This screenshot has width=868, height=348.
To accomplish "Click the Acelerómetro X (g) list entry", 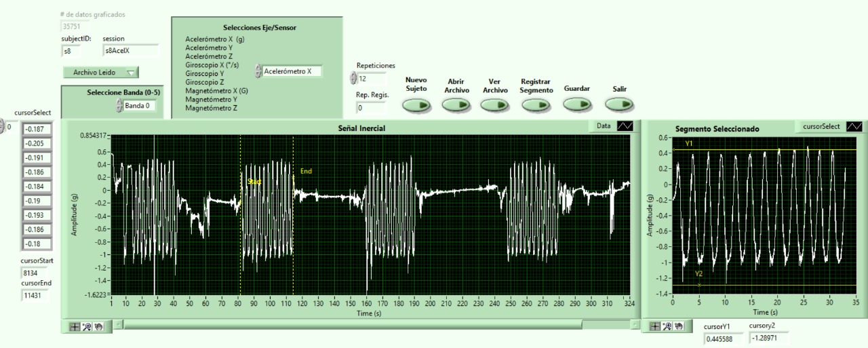I will 214,39.
